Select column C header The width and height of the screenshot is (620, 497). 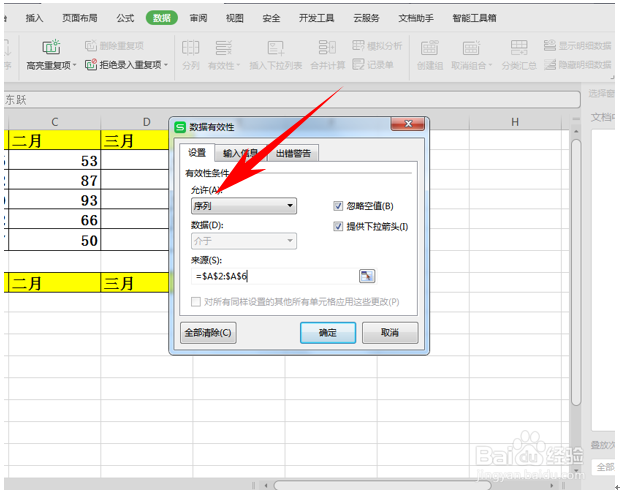pos(55,122)
